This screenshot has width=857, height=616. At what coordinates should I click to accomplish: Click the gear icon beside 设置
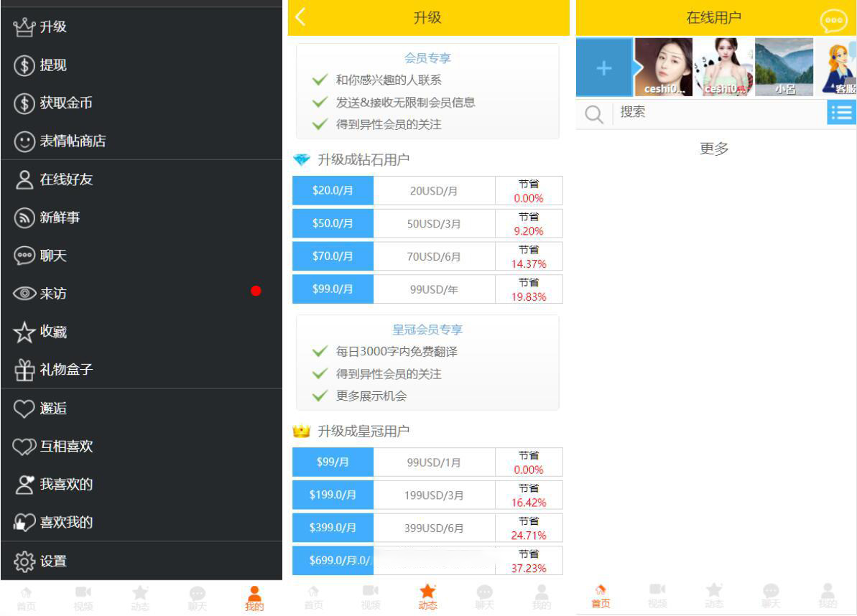tap(24, 561)
